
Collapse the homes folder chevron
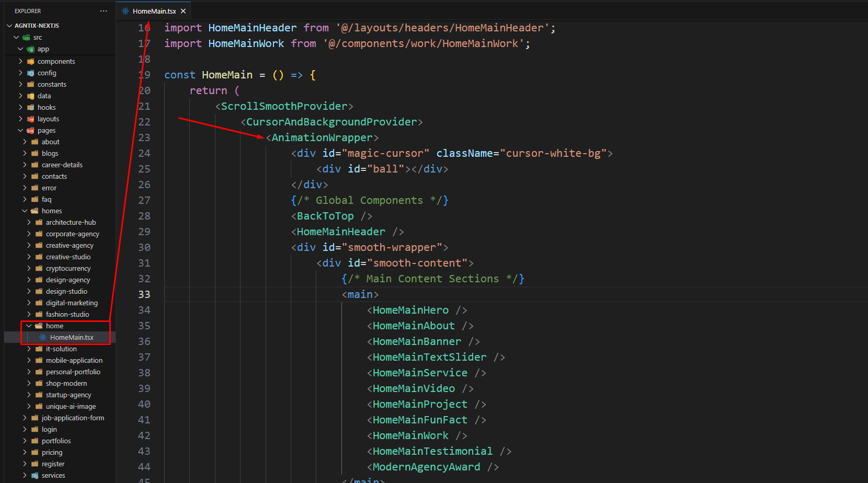point(25,211)
